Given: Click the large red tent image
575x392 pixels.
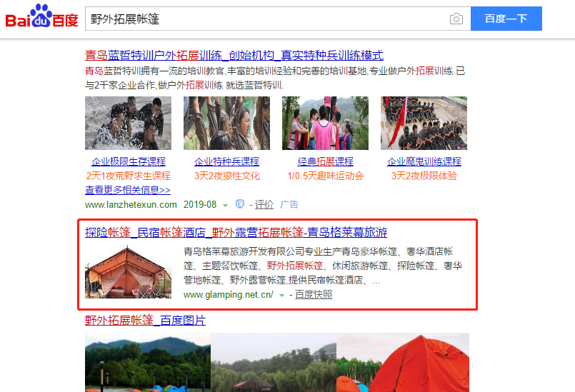Looking at the screenshot, I should [403, 362].
